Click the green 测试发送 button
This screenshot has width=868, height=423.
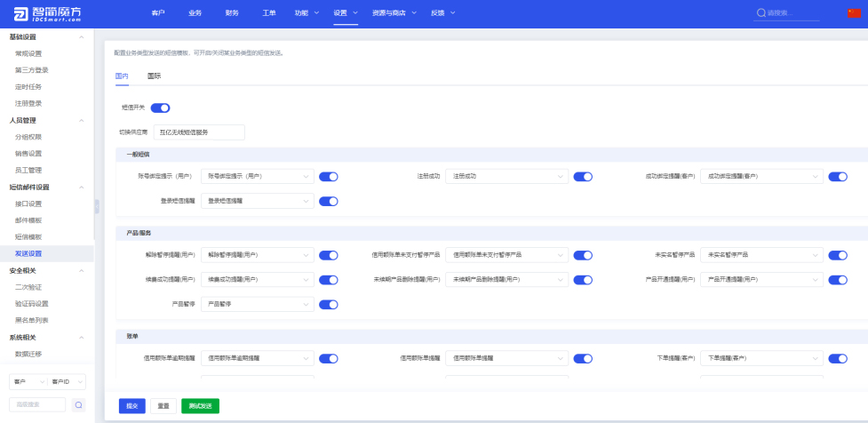[x=200, y=406]
